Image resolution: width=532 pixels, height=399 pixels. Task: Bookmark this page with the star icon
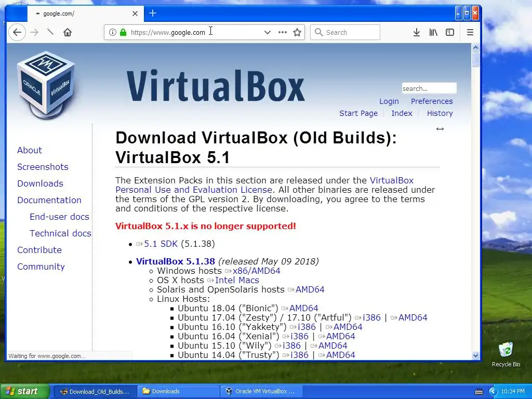coord(297,32)
